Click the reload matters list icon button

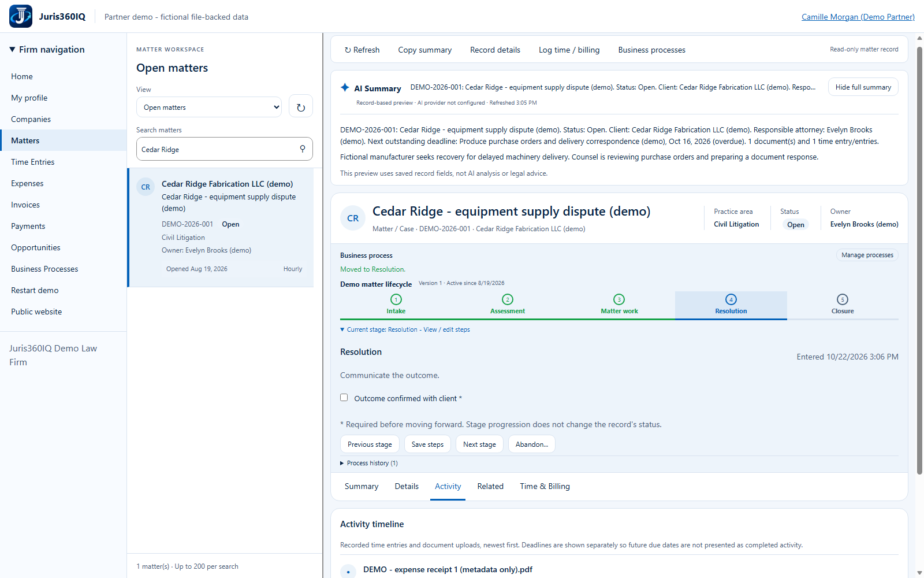[301, 107]
